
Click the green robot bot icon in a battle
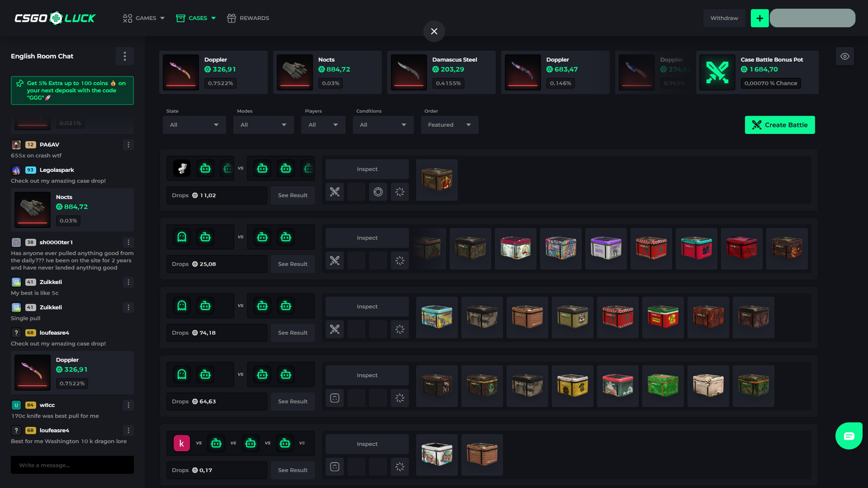[205, 168]
